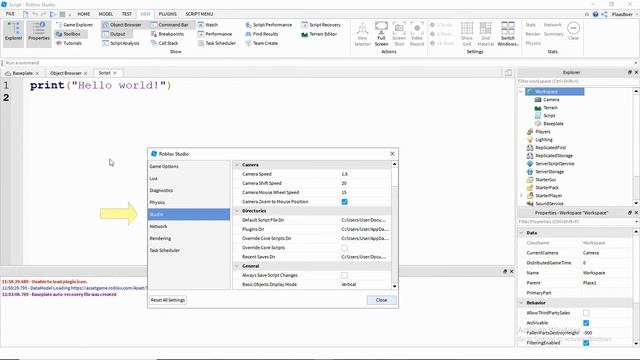Open the Breakpoints window
The height and width of the screenshot is (360, 640).
tap(167, 34)
